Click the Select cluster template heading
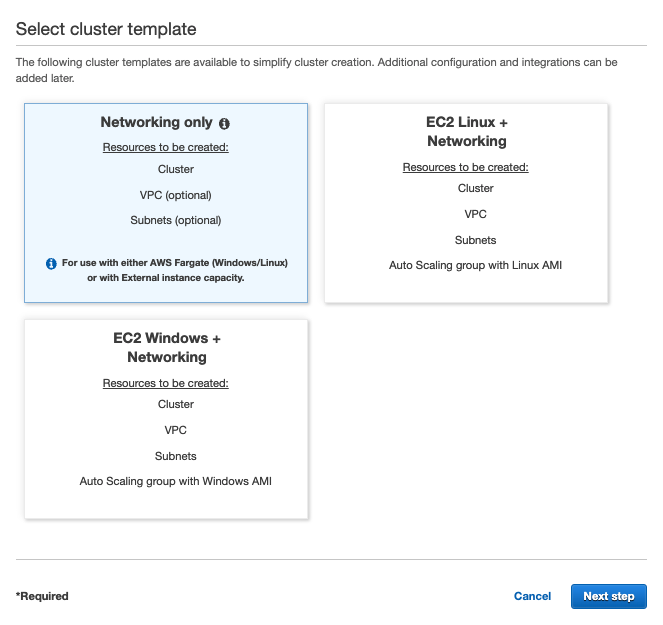This screenshot has height=625, width=663. click(x=106, y=29)
